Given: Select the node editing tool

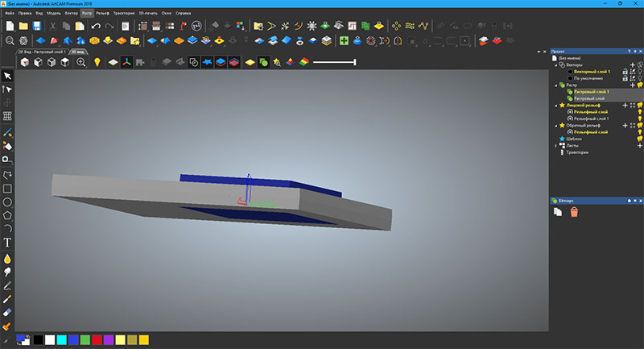Looking at the screenshot, I should click(x=7, y=89).
